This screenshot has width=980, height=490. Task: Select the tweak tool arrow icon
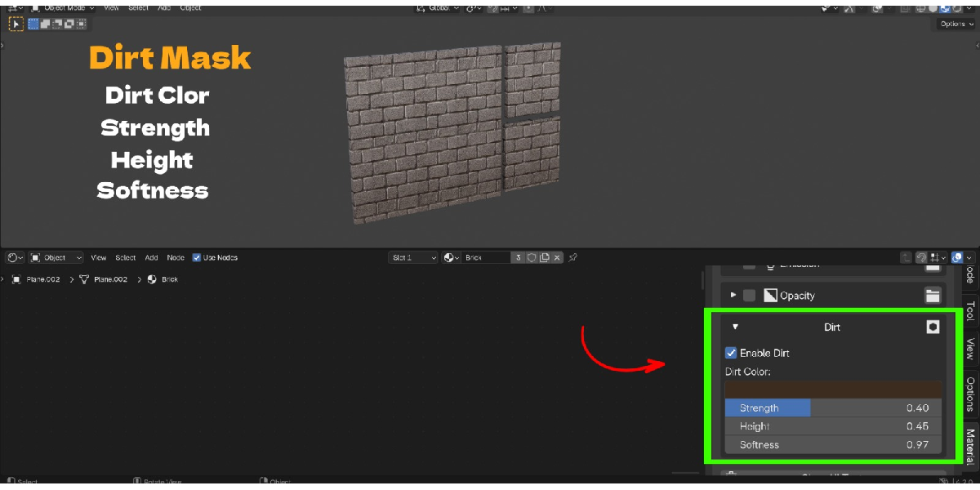click(x=16, y=24)
